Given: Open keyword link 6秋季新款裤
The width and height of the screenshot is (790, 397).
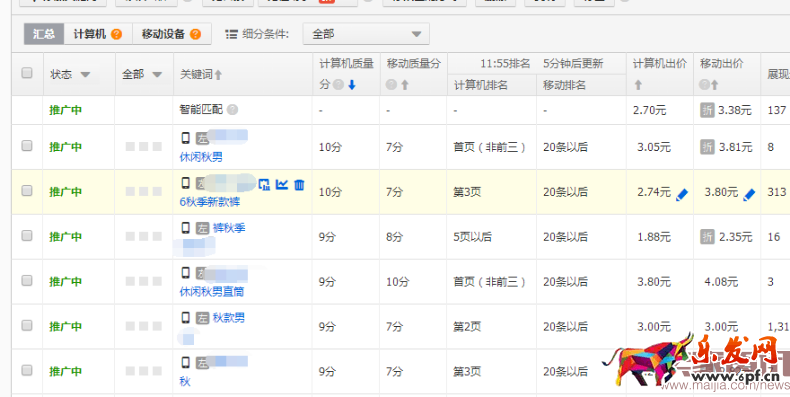Looking at the screenshot, I should point(210,202).
